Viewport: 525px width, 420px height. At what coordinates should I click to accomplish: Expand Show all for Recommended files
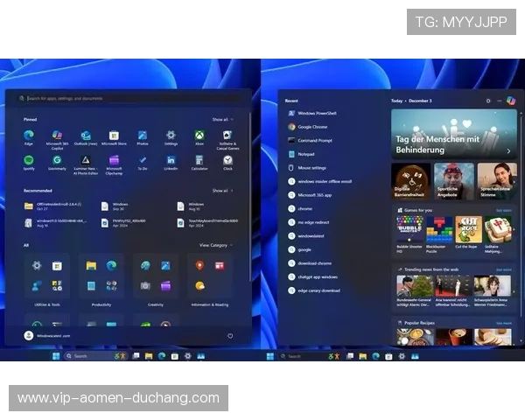(221, 190)
